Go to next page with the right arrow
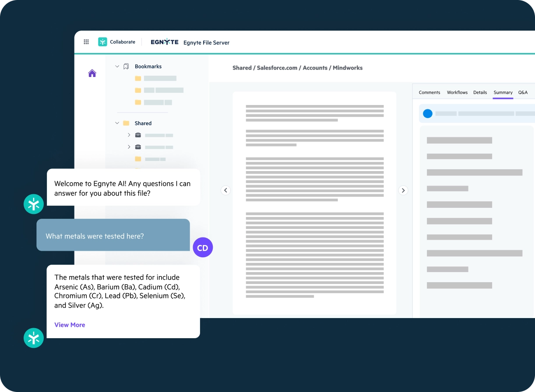Image resolution: width=535 pixels, height=392 pixels. (x=403, y=190)
